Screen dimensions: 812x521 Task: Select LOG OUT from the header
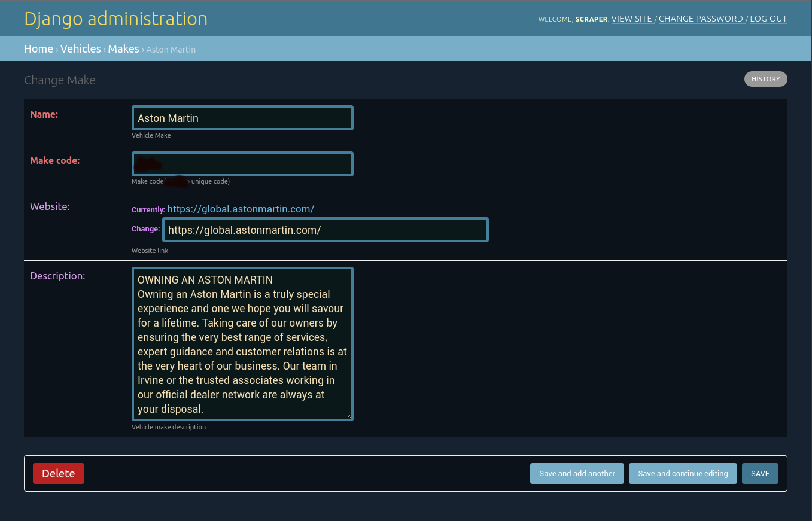[x=768, y=19]
